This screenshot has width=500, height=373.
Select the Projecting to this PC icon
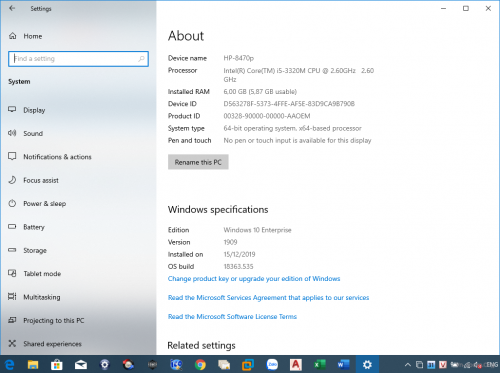12,320
